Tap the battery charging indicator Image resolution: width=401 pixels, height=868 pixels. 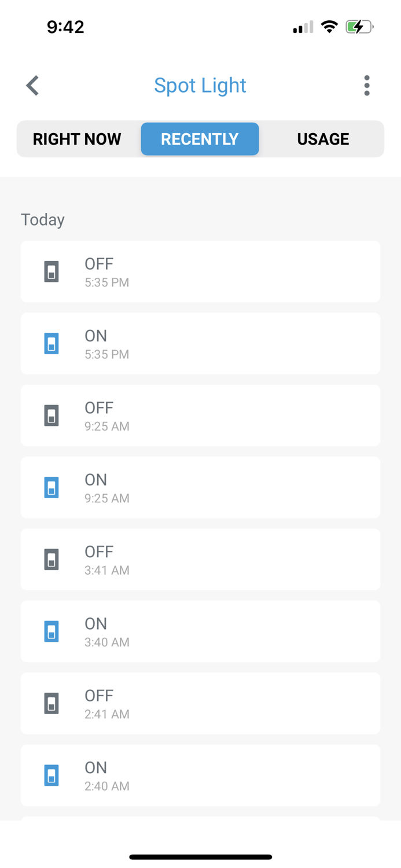pos(359,26)
